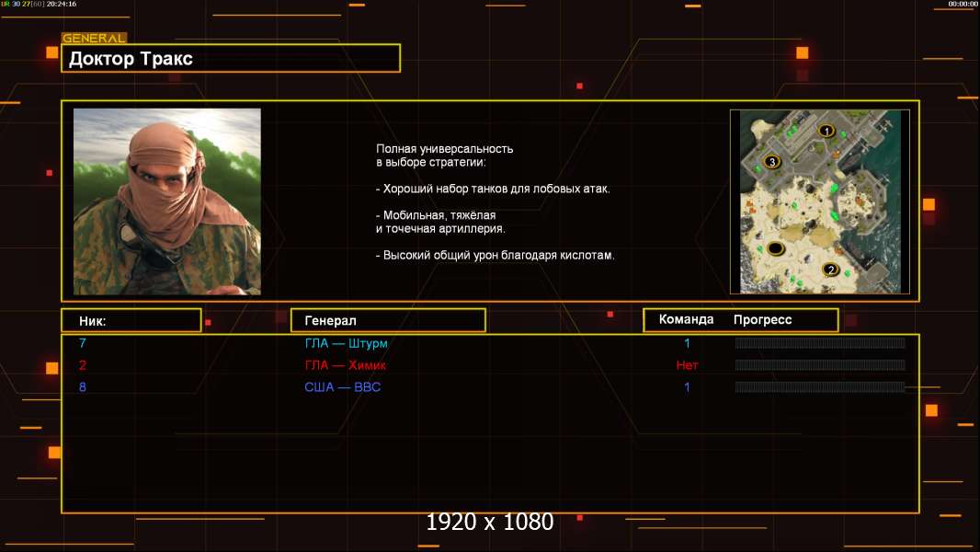Click team value Нет for ГЛА — Химик
980x552 pixels.
pos(687,365)
